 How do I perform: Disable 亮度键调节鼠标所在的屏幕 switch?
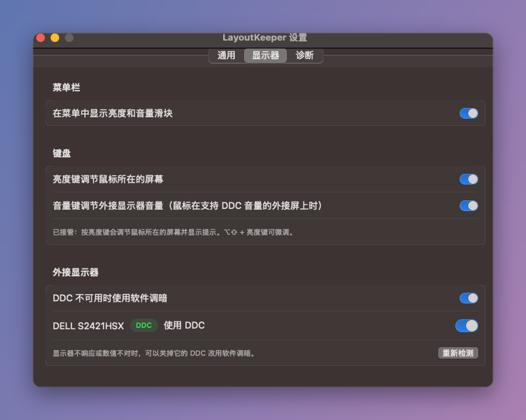pos(469,179)
